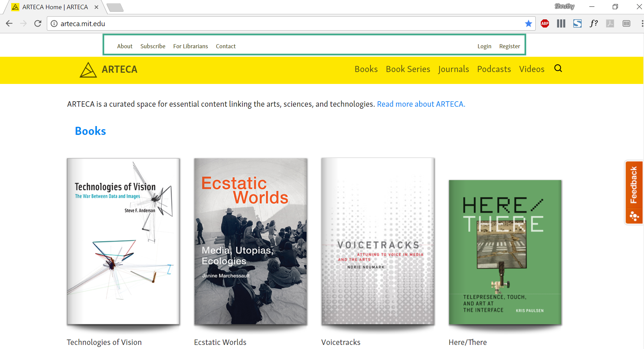
Task: Open the blue Books section heading
Action: tap(90, 131)
